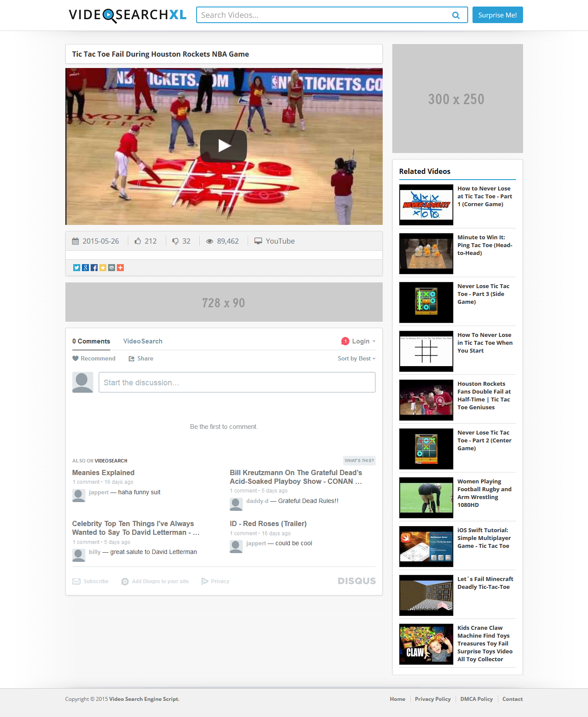Click the user avatar beside discussion box
The height and width of the screenshot is (717, 588).
[83, 382]
